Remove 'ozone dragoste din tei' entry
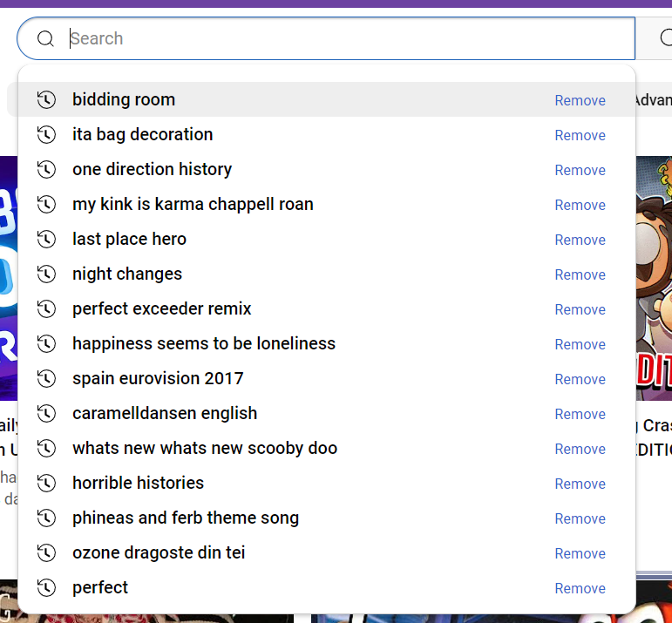 pyautogui.click(x=580, y=553)
